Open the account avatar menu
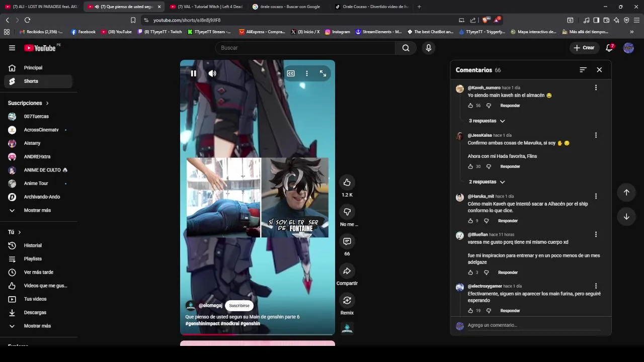The width and height of the screenshot is (644, 362). [x=628, y=48]
